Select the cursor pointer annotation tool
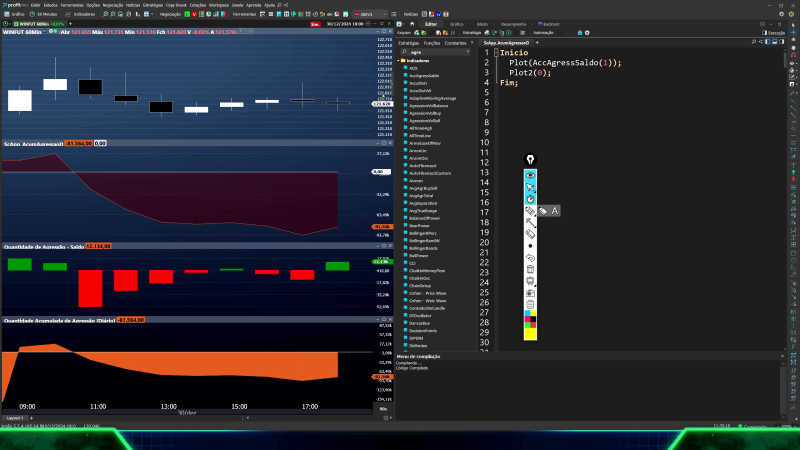This screenshot has height=450, width=800. click(531, 187)
